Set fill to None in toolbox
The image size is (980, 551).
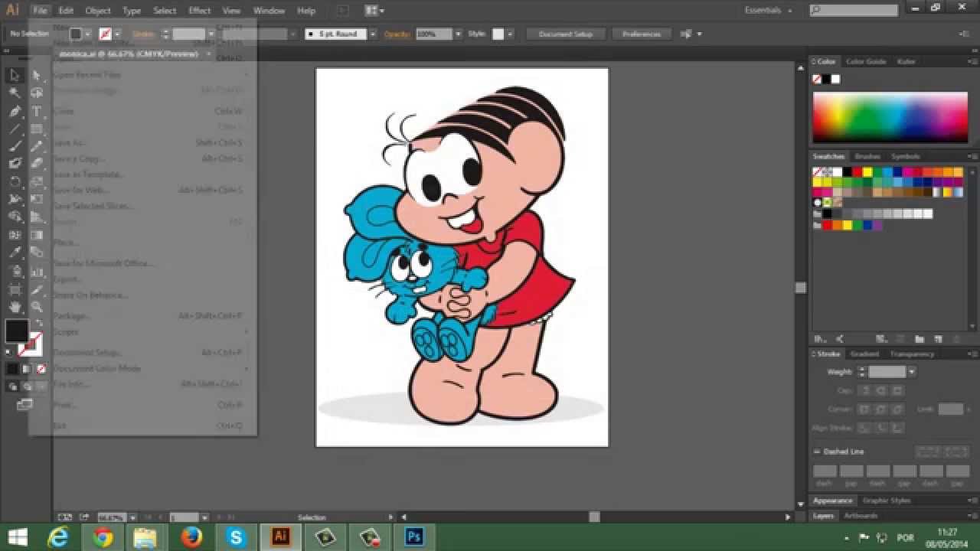click(41, 368)
